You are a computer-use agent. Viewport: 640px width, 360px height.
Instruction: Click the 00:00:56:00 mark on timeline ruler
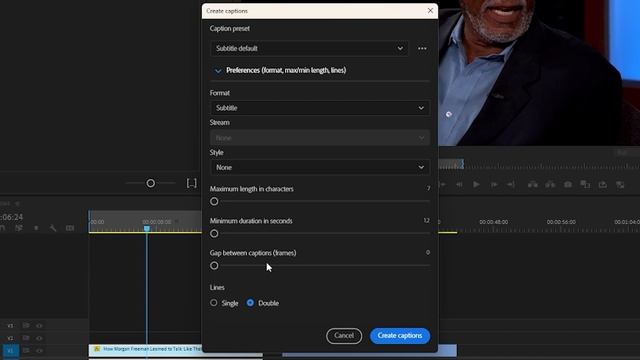coord(561,222)
